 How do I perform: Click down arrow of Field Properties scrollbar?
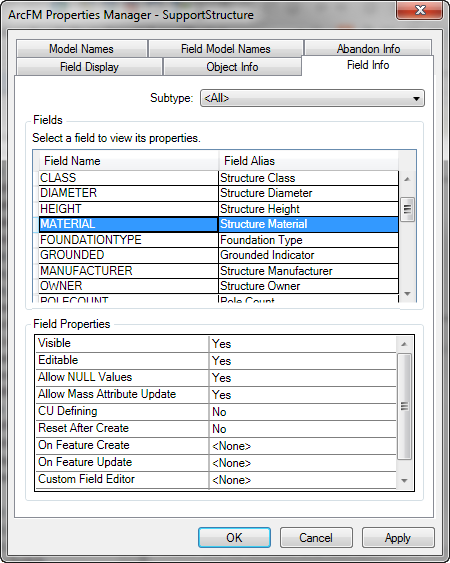coord(404,481)
